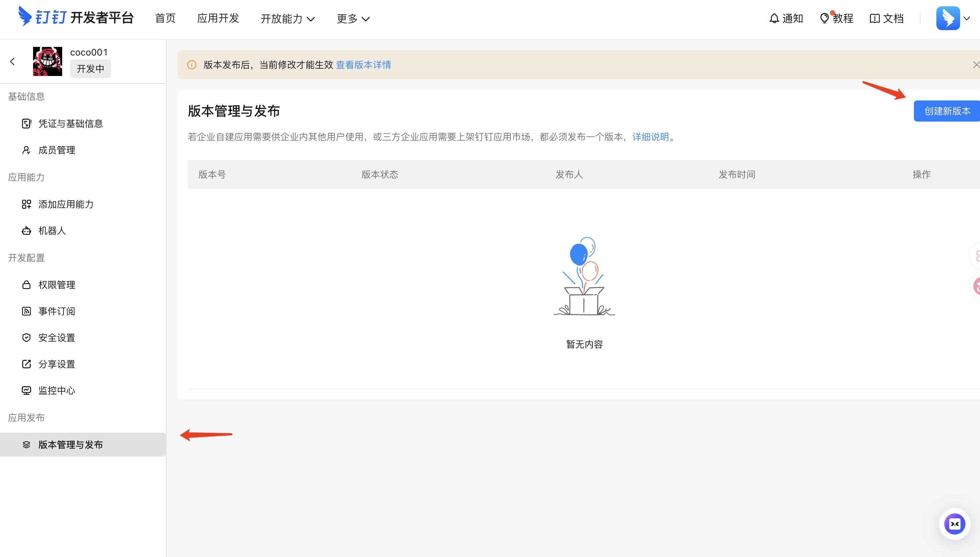Open the 文档 documentation icon
The height and width of the screenshot is (557, 980).
click(876, 18)
